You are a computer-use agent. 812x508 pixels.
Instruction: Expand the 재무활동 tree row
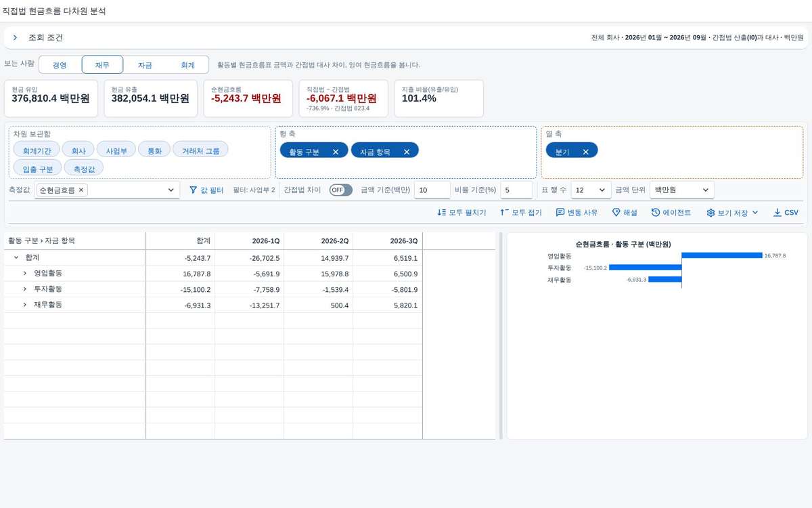click(x=24, y=305)
